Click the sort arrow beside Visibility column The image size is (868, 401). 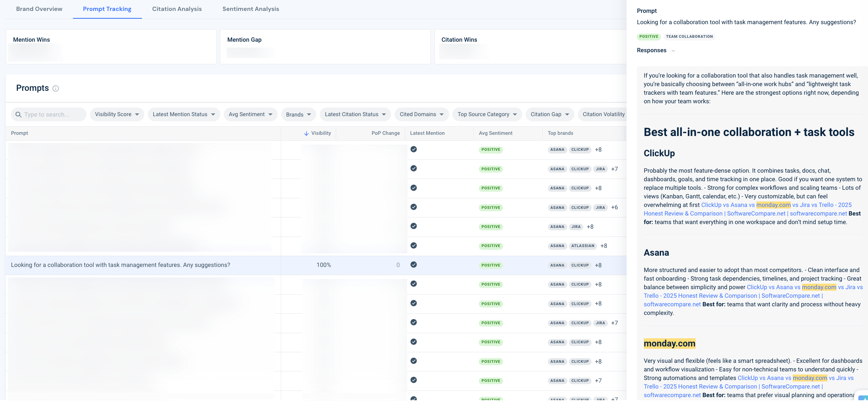click(x=306, y=133)
